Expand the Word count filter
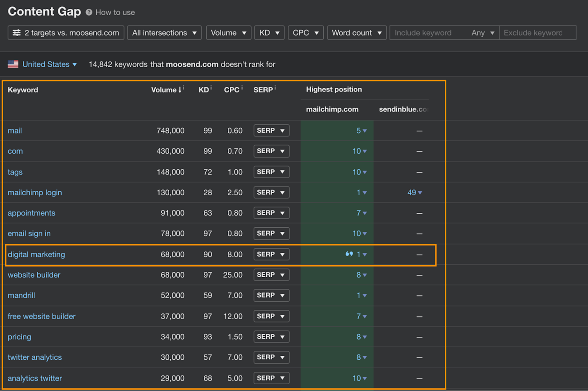The height and width of the screenshot is (391, 588). click(356, 33)
